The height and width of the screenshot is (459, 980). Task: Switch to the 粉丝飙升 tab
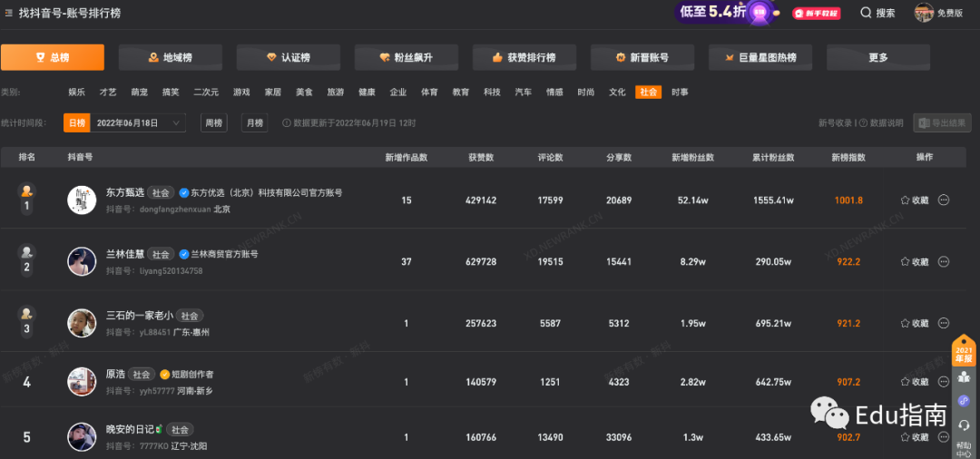click(x=407, y=57)
